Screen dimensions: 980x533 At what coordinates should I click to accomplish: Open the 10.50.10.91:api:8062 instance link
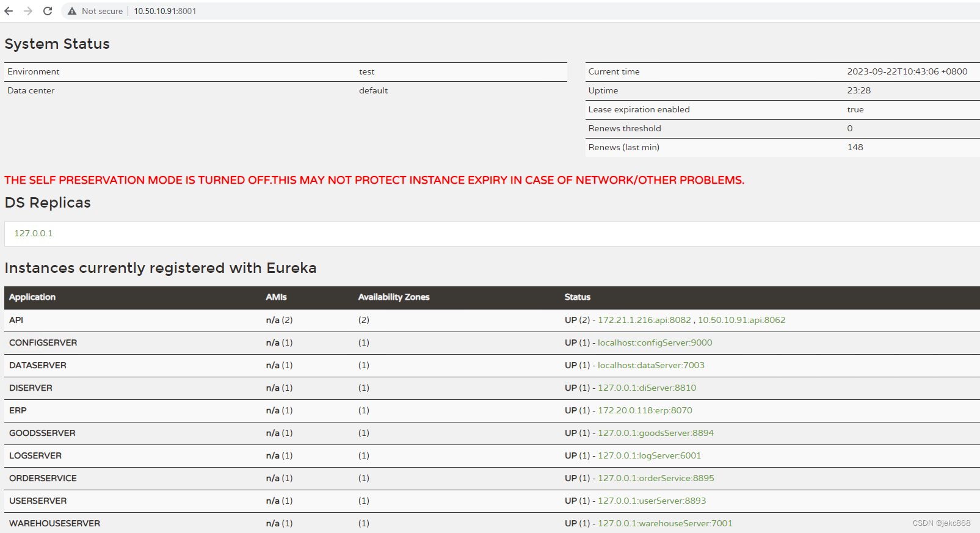pos(741,320)
